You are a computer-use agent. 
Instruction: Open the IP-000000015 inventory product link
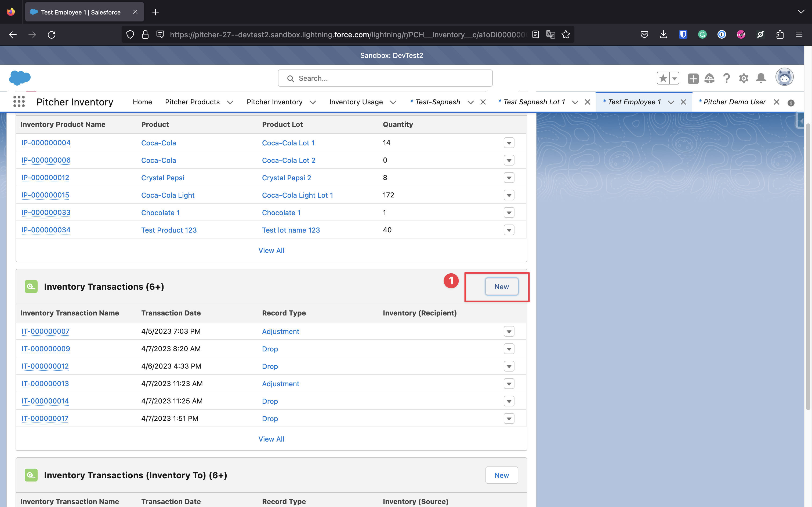(45, 195)
